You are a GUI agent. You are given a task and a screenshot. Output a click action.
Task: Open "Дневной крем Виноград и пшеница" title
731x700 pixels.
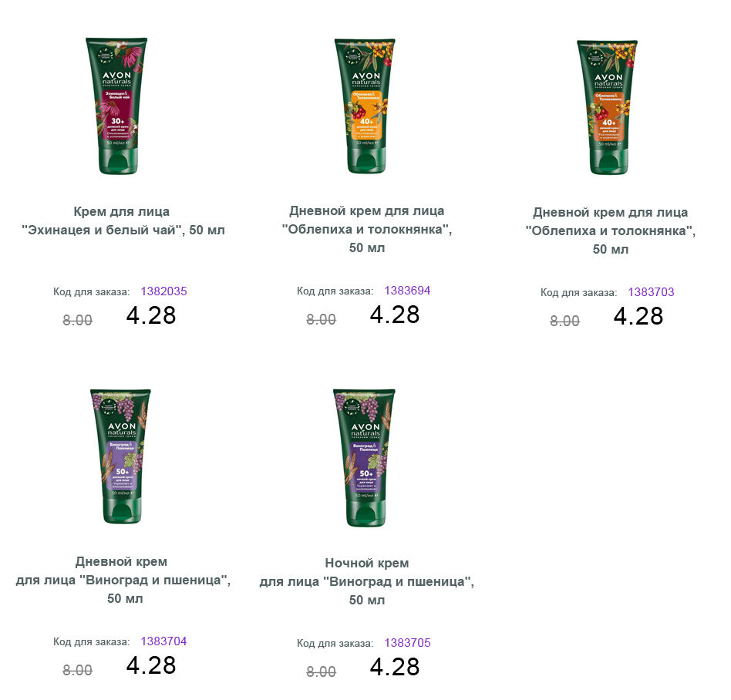coord(123,580)
